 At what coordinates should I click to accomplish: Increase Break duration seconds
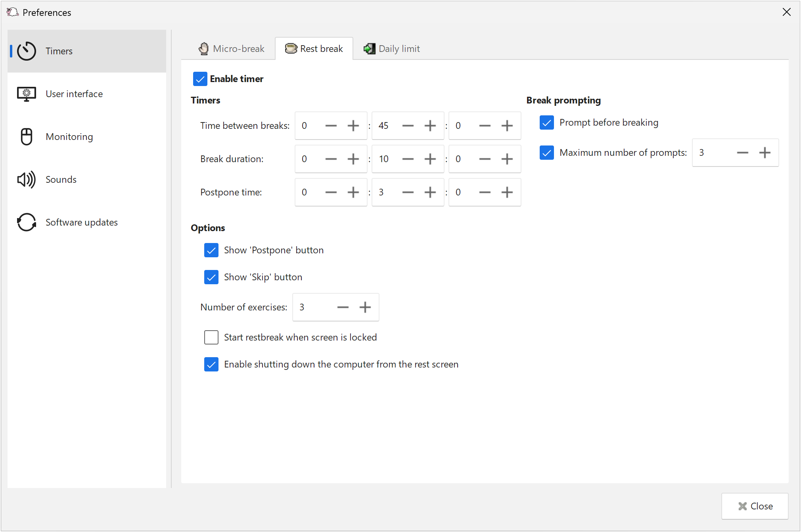(507, 159)
